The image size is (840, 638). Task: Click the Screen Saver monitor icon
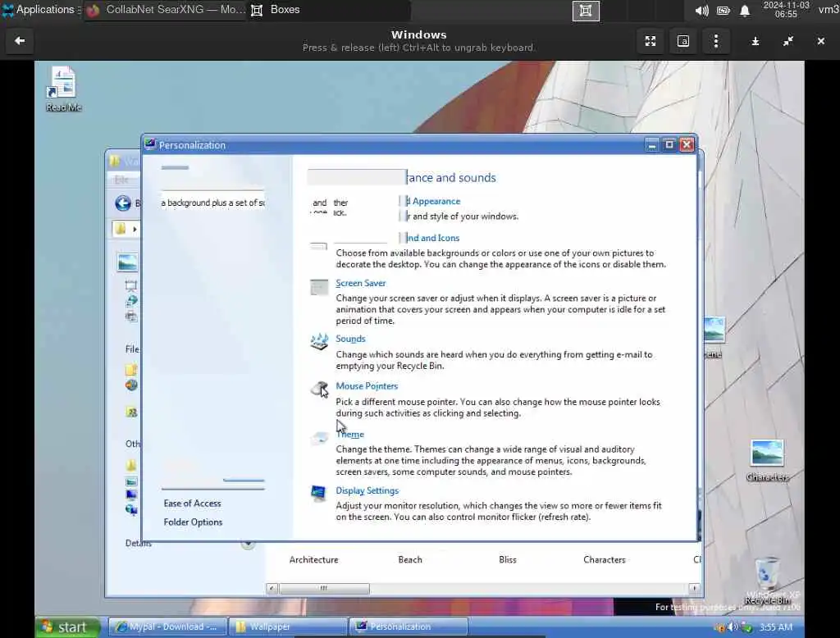319,286
